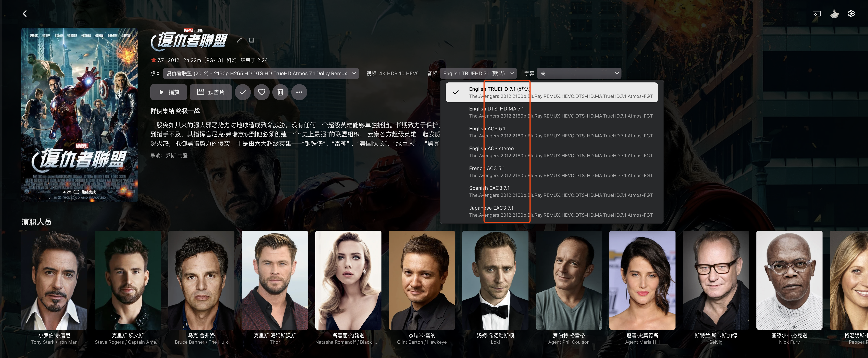Open cast photo of 克里斯·海姆斯沃斯

click(x=275, y=280)
